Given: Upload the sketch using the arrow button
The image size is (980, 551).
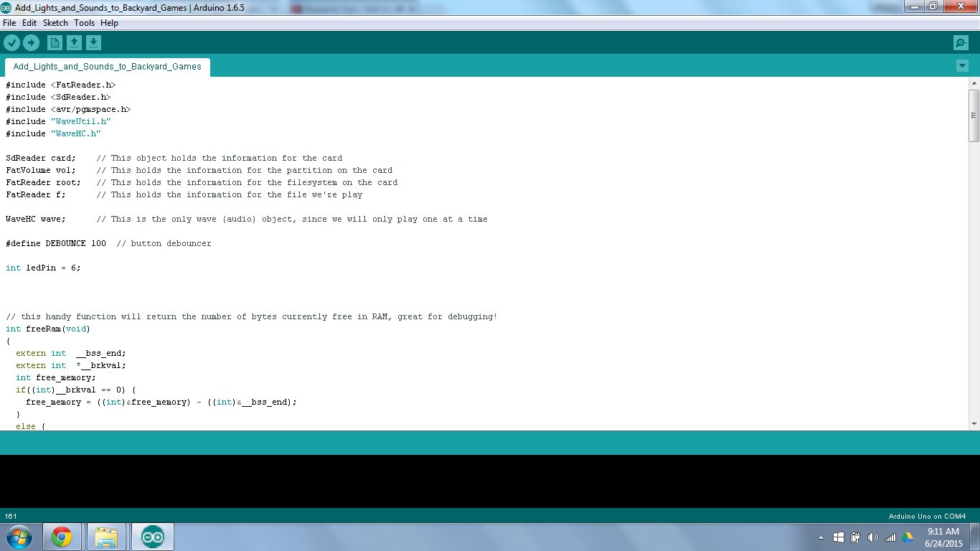Looking at the screenshot, I should (x=31, y=43).
